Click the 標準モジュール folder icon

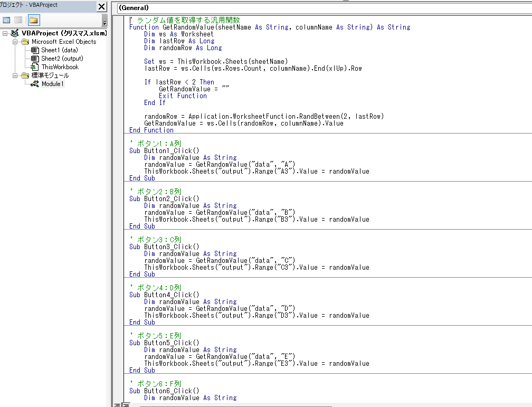[25, 75]
